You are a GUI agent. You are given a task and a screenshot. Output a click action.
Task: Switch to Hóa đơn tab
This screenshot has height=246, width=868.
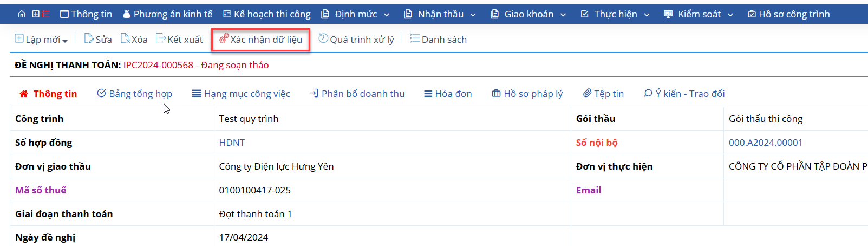448,94
